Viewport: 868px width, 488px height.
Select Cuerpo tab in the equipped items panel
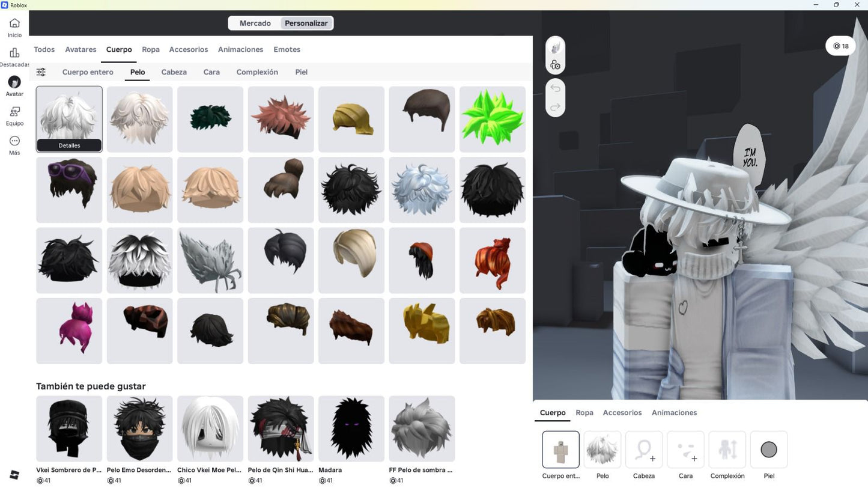(x=553, y=413)
